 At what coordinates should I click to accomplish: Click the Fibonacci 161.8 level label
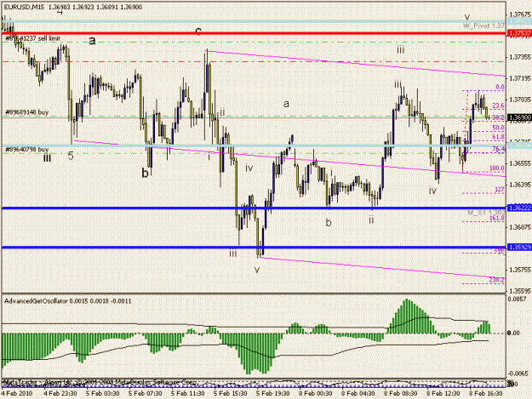(497, 218)
